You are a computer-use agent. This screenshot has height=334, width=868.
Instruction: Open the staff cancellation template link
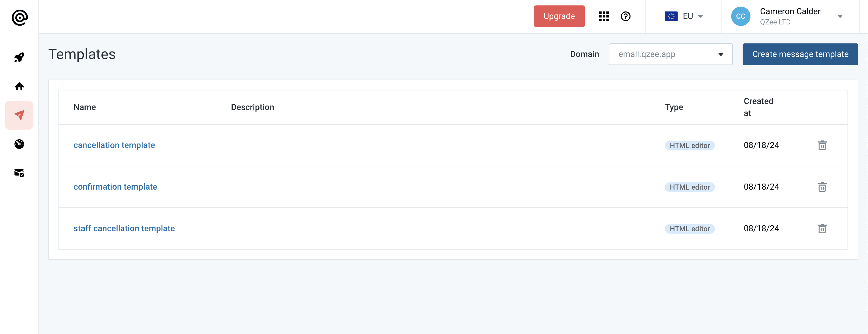[124, 228]
